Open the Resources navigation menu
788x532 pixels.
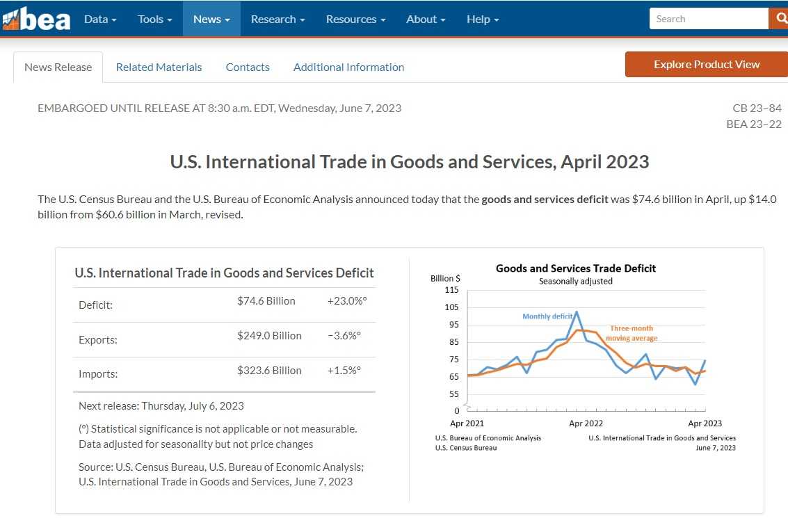[355, 19]
